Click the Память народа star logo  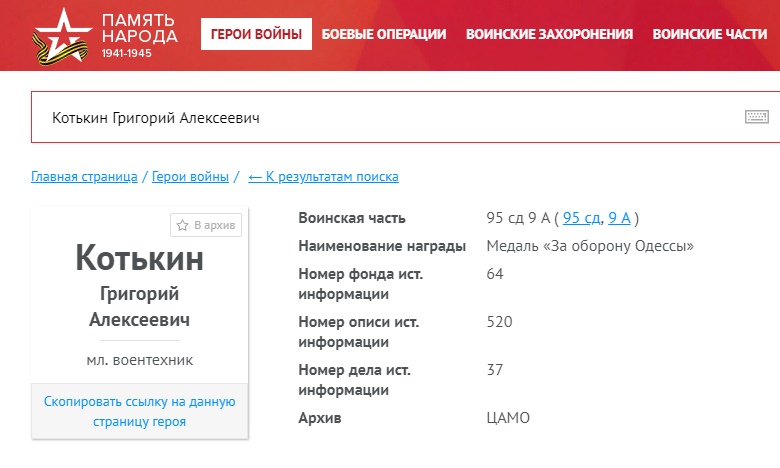[x=62, y=36]
